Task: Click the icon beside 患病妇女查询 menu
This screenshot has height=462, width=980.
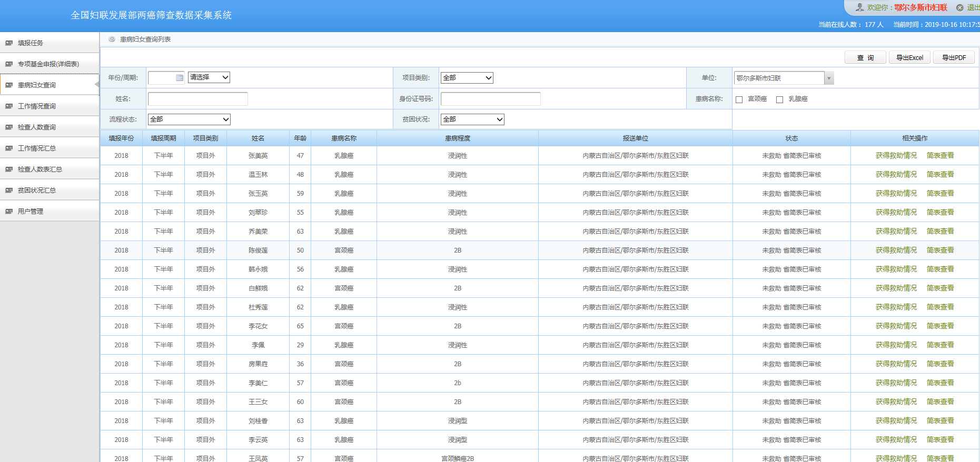Action: pyautogui.click(x=9, y=85)
